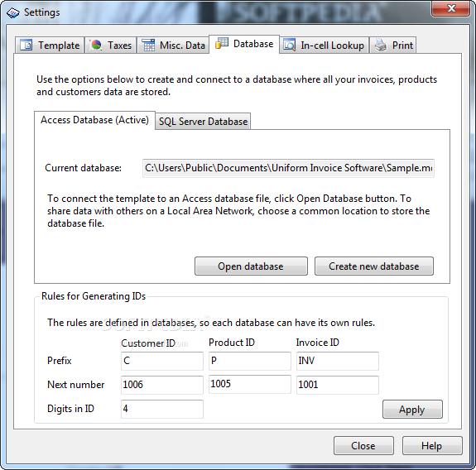Click the Print tab printer icon
Screen dimensions: 476x470
pos(380,46)
